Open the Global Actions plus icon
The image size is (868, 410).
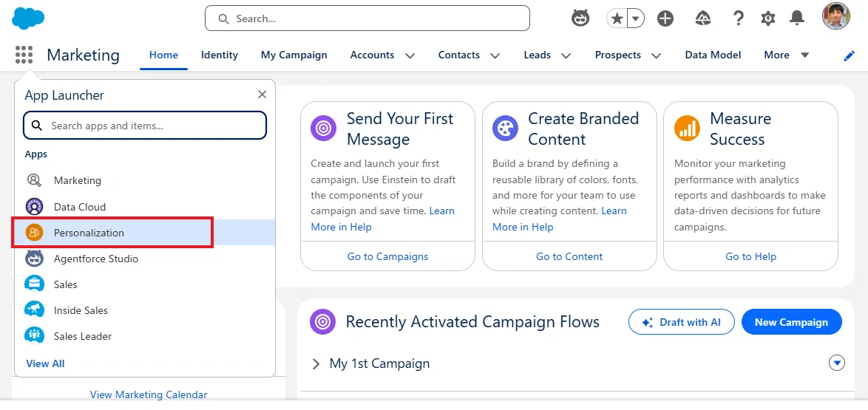point(665,18)
